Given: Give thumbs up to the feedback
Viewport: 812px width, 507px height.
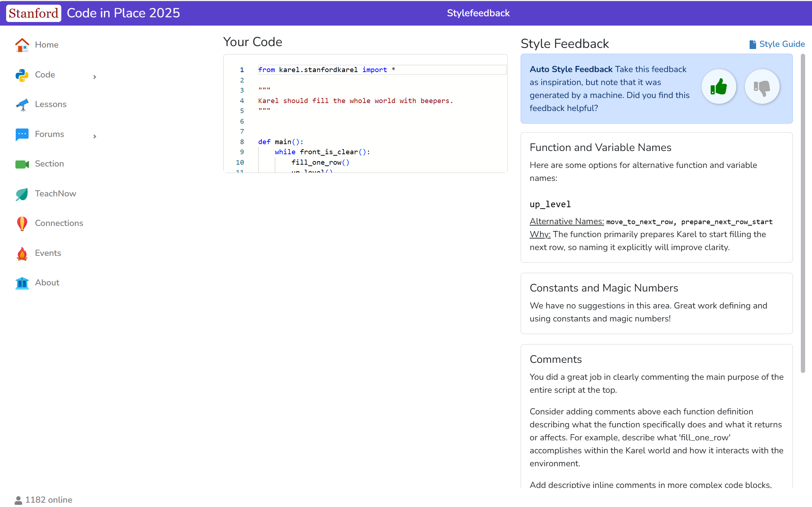Looking at the screenshot, I should tap(719, 86).
